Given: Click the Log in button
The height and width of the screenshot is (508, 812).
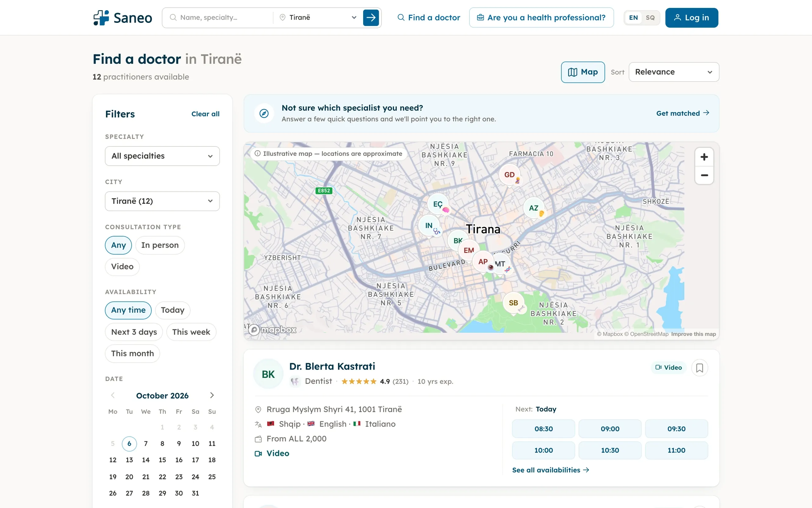Looking at the screenshot, I should tap(691, 17).
